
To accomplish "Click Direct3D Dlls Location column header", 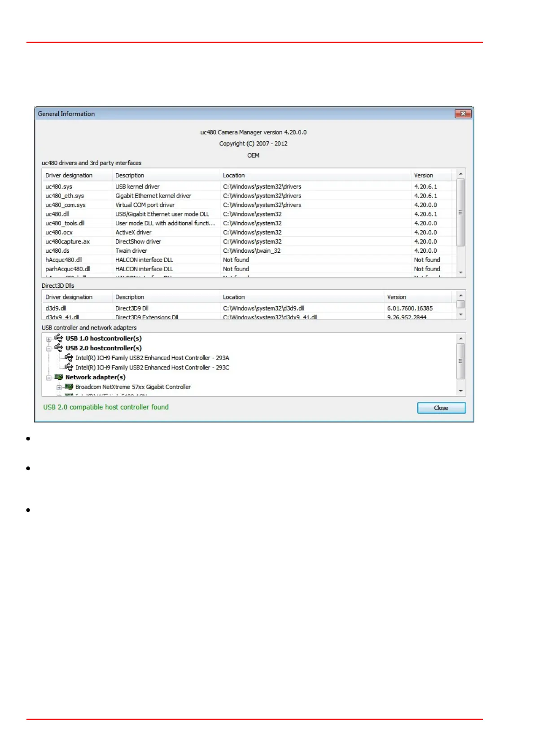I will click(x=302, y=297).
